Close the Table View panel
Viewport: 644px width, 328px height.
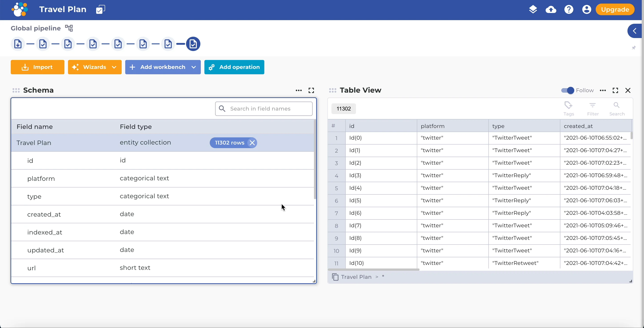[628, 90]
